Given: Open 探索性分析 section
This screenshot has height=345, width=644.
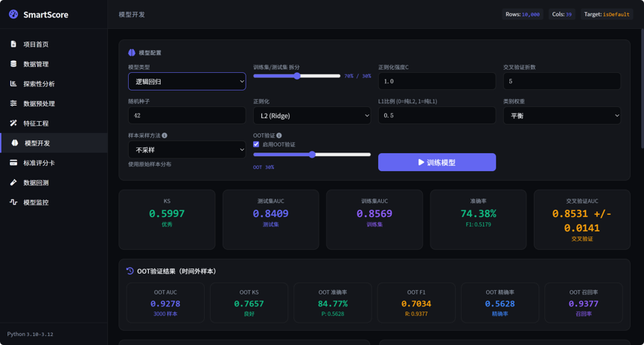Looking at the screenshot, I should 54,83.
